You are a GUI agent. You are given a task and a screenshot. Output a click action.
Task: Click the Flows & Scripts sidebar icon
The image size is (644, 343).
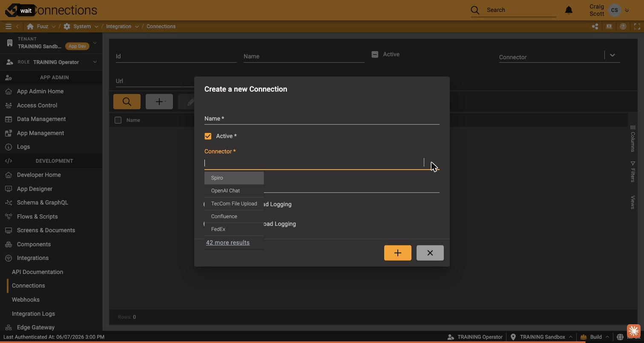click(9, 216)
